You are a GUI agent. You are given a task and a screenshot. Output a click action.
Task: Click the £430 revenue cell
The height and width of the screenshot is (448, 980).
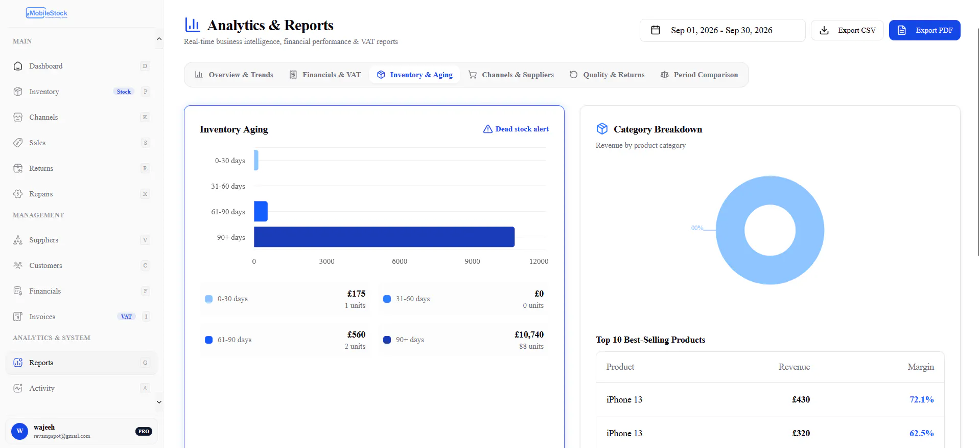[x=801, y=399]
